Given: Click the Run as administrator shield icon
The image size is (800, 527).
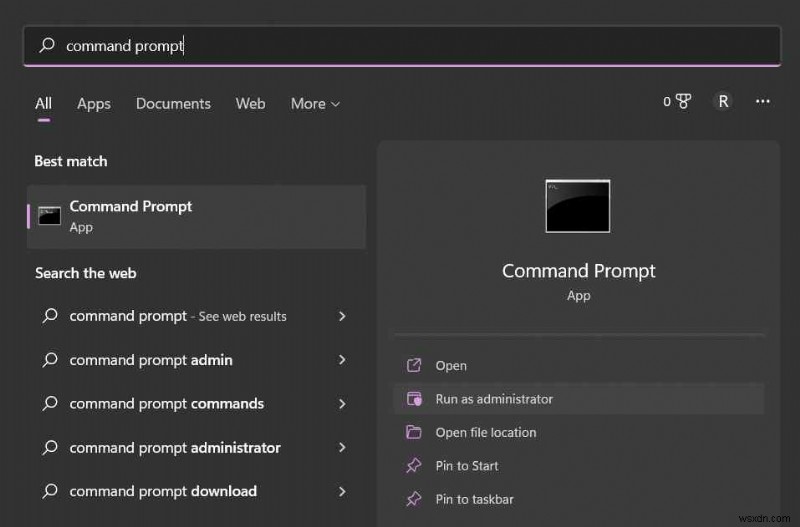Looking at the screenshot, I should pyautogui.click(x=414, y=399).
